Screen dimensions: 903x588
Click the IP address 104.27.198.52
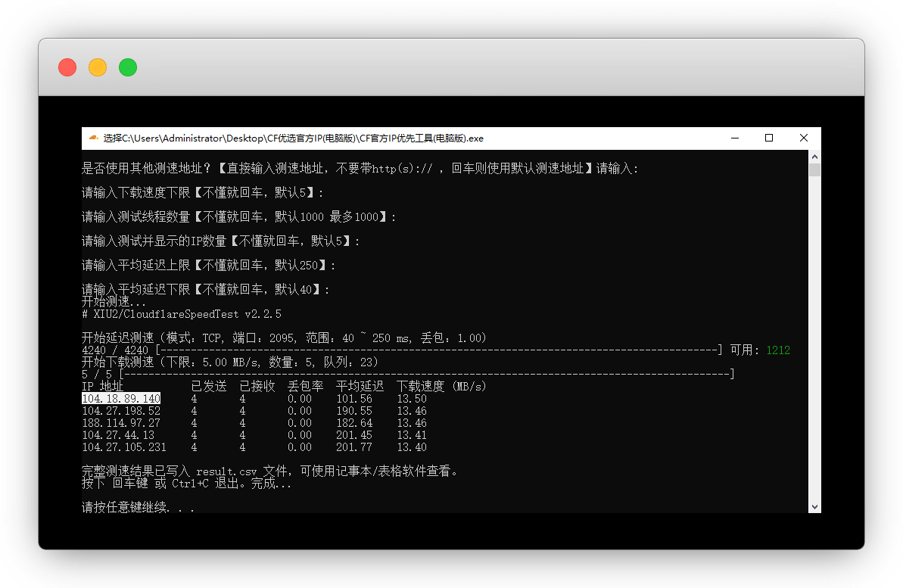[x=121, y=411]
